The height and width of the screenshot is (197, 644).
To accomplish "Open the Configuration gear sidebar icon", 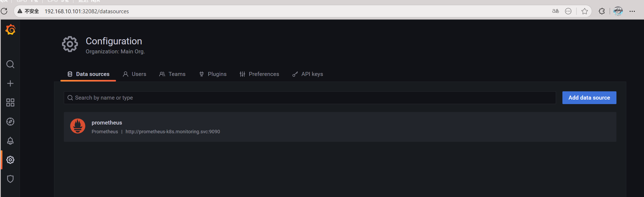I will pyautogui.click(x=10, y=160).
